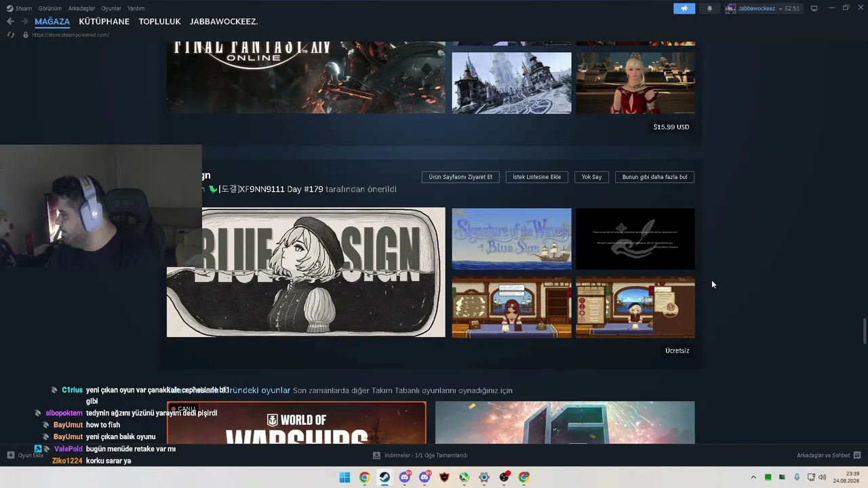Open the World of Warships live capsule

[297, 423]
